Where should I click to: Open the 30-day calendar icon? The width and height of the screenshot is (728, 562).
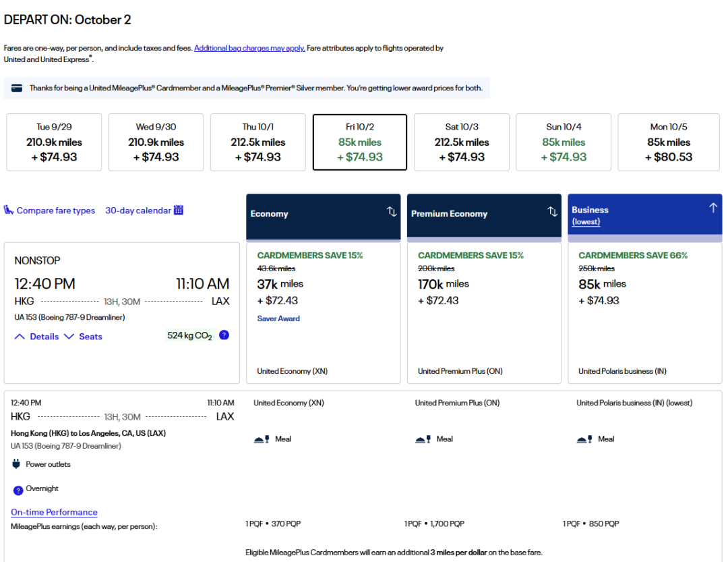pyautogui.click(x=178, y=210)
